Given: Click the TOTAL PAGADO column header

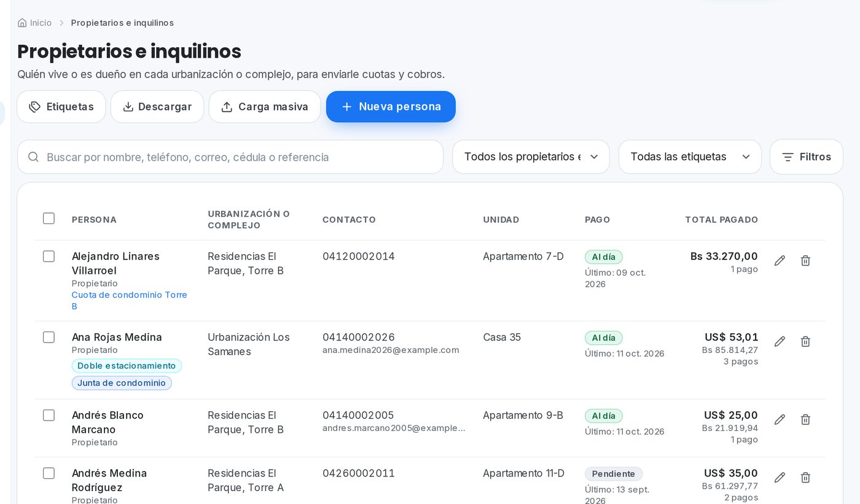Looking at the screenshot, I should 721,220.
